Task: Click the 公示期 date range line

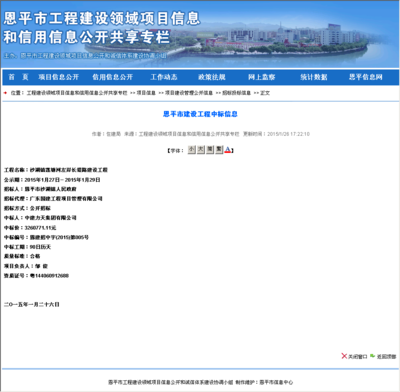Action: point(52,180)
